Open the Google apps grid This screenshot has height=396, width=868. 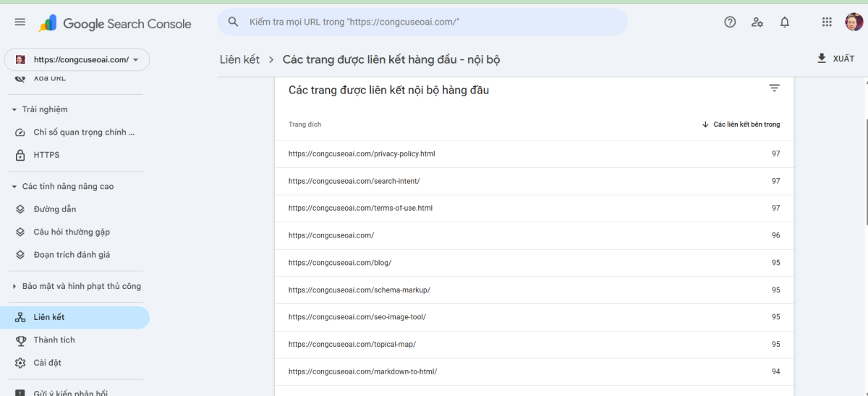pos(827,22)
